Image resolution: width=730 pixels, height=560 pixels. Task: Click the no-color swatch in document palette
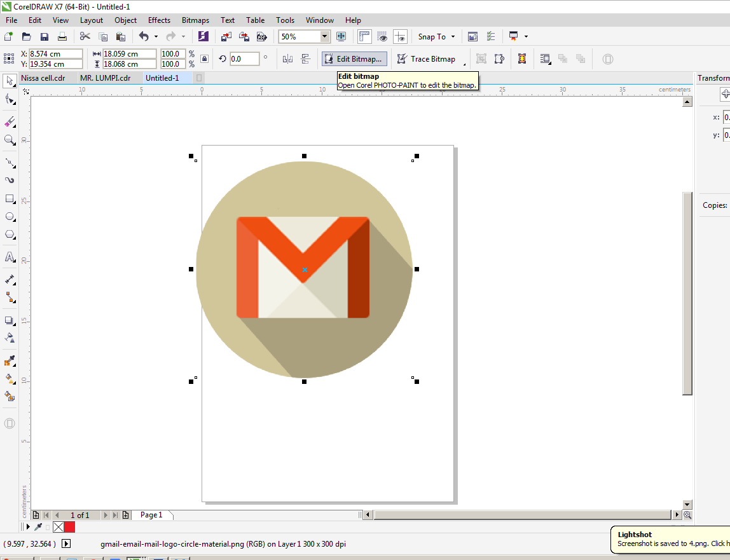click(59, 527)
